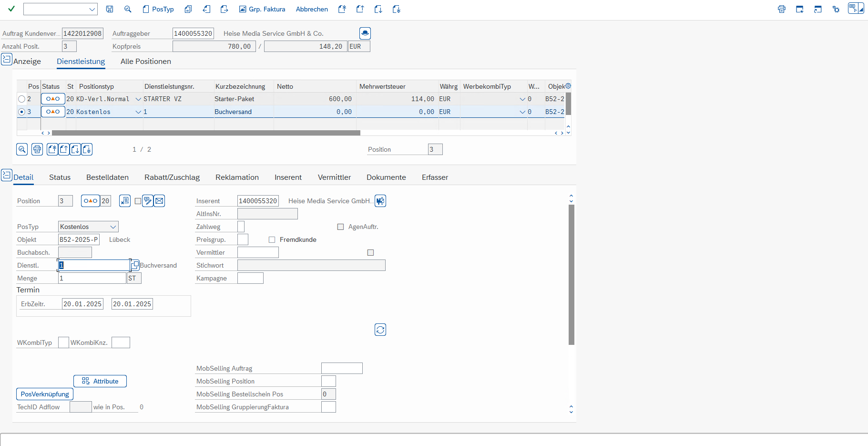Select radio button for position 2 row

coord(21,99)
